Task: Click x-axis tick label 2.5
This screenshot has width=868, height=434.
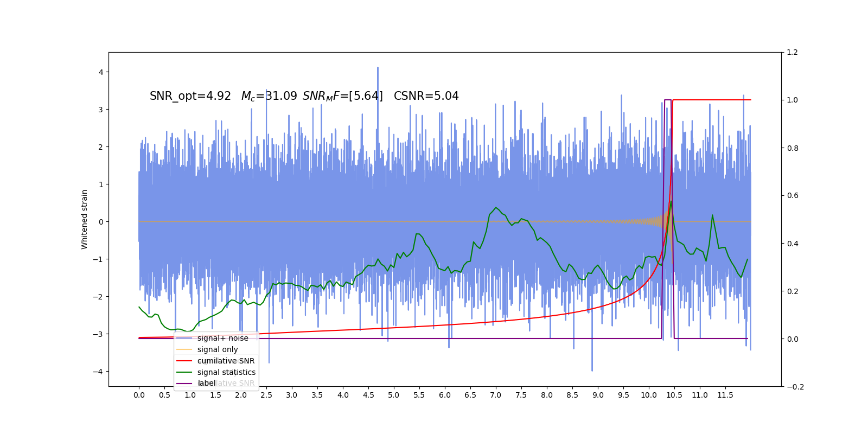Action: point(266,395)
